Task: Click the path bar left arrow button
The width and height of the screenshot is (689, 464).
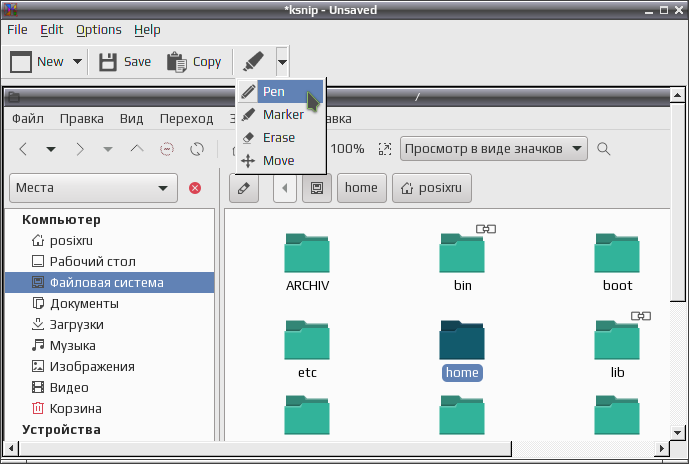Action: [285, 188]
